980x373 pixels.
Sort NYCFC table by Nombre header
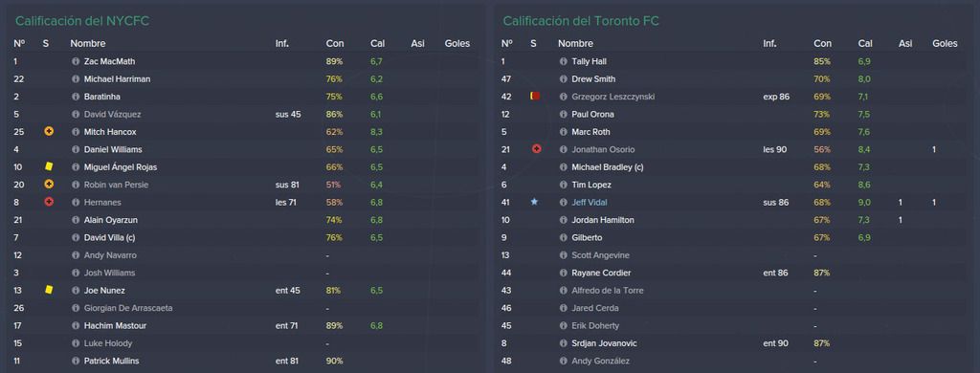click(87, 44)
